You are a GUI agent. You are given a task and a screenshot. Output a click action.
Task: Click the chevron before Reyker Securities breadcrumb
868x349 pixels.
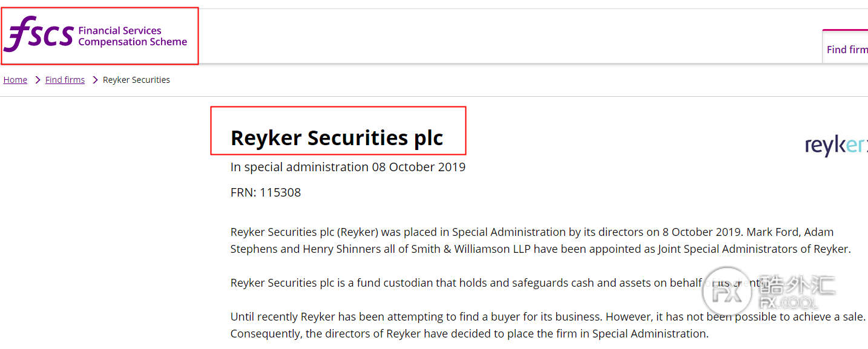pos(95,80)
